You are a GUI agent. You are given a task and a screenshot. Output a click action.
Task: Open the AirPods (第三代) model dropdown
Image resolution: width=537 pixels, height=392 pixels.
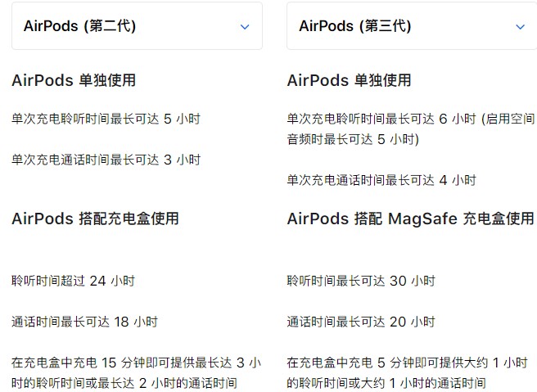409,26
